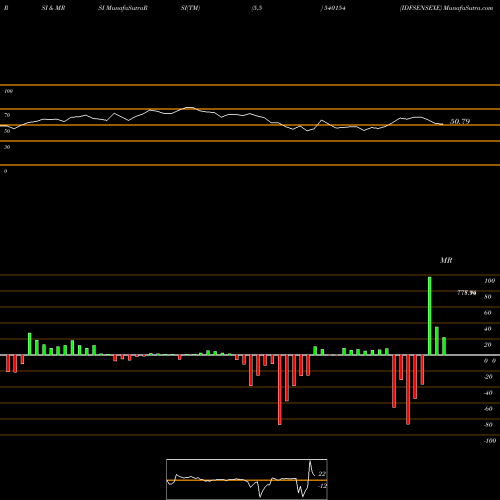Click the SI MunafaSutraR header text

(123, 8)
